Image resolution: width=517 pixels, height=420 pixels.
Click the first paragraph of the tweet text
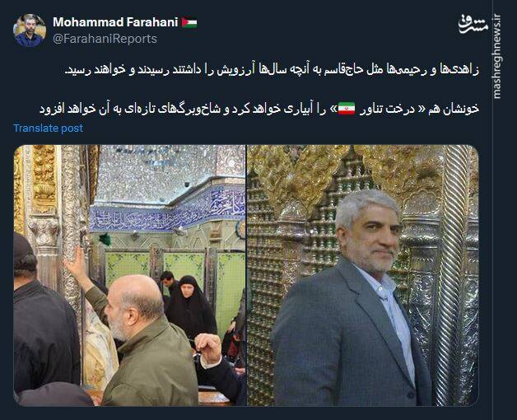(271, 70)
